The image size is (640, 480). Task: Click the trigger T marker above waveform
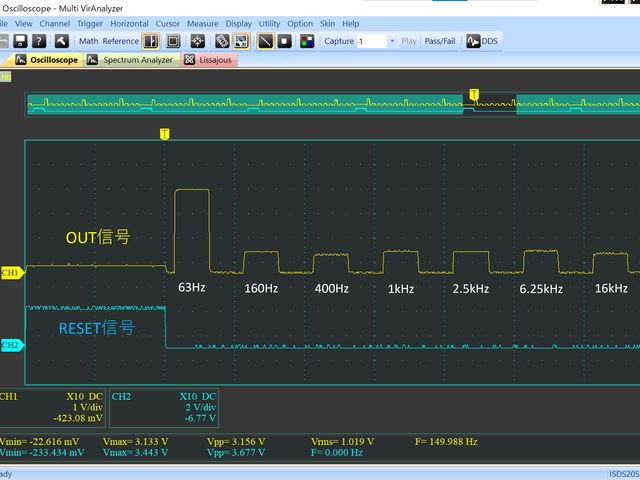tap(165, 133)
